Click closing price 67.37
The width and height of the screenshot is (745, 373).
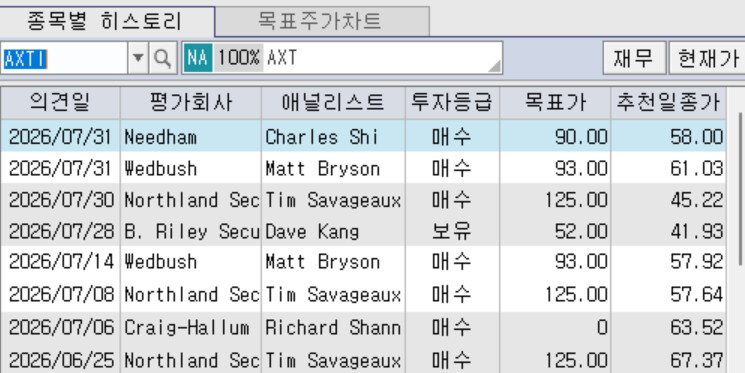[697, 360]
